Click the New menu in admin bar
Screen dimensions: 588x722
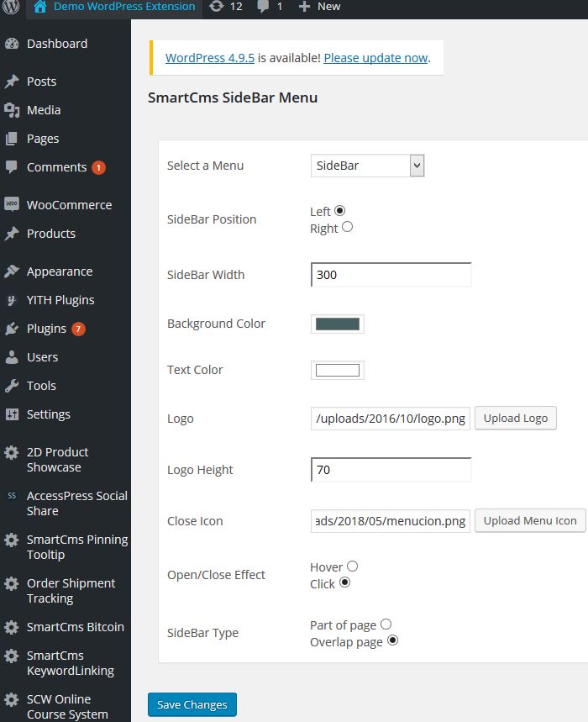point(320,8)
